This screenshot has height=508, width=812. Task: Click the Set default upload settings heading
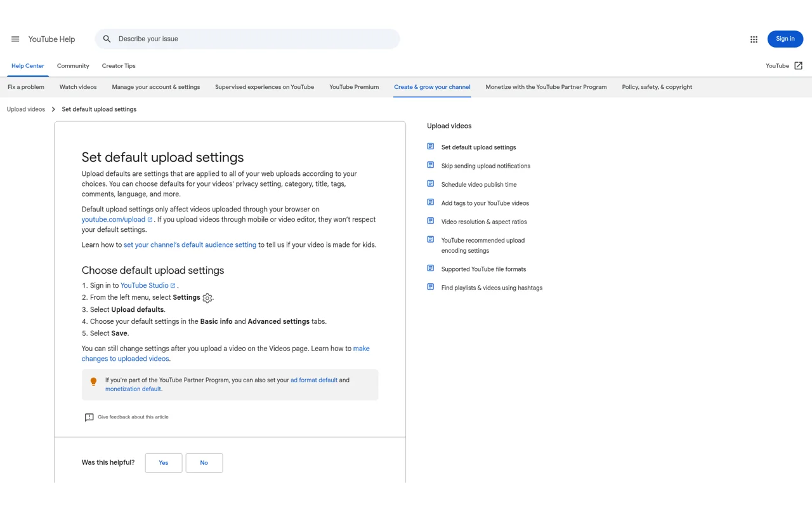[x=162, y=157]
